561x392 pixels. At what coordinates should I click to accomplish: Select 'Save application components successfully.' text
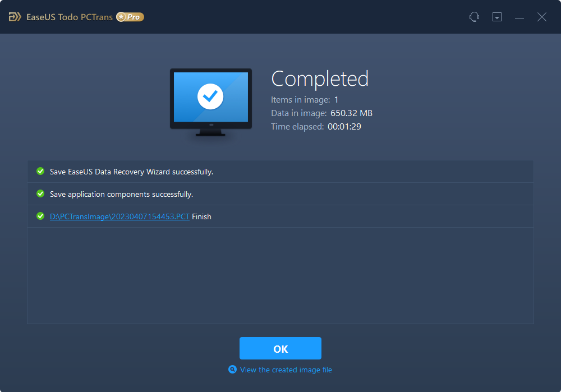click(x=121, y=194)
